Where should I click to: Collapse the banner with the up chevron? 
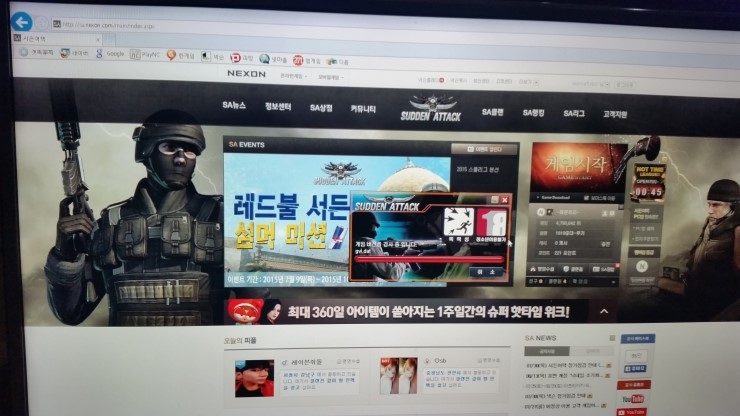604,311
